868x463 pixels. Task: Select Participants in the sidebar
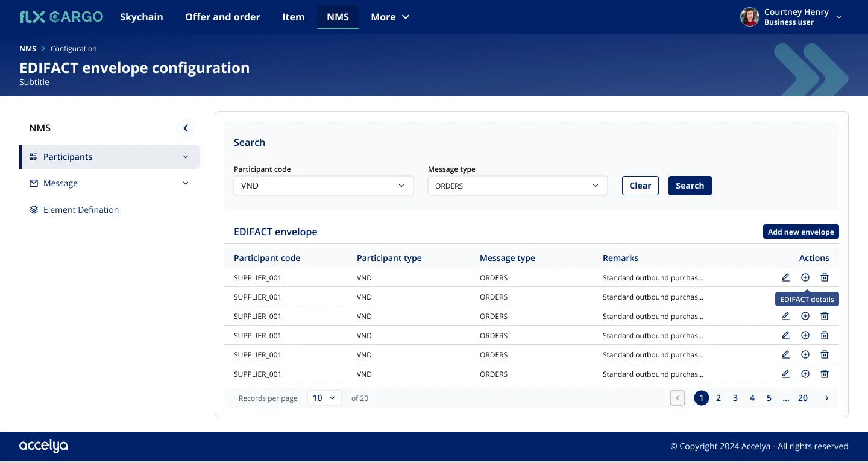tap(110, 157)
